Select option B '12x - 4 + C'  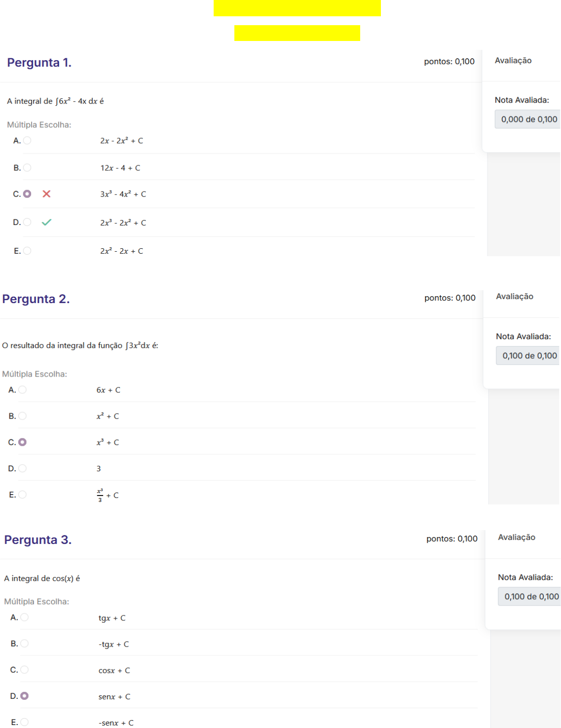pos(27,168)
